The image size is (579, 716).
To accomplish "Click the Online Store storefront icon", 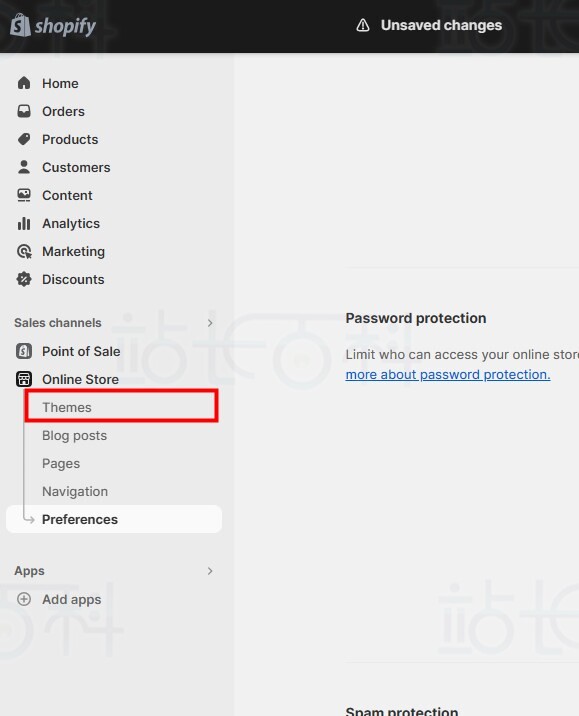I will pyautogui.click(x=24, y=379).
